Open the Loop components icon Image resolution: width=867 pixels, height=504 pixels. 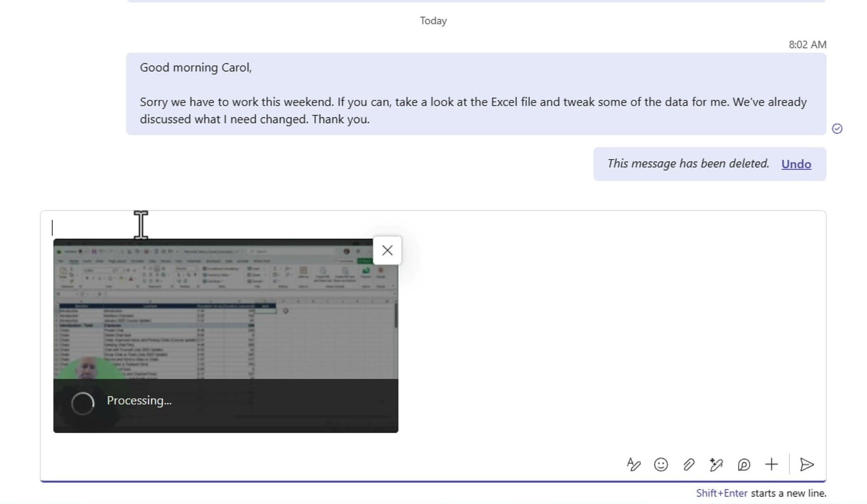[744, 464]
